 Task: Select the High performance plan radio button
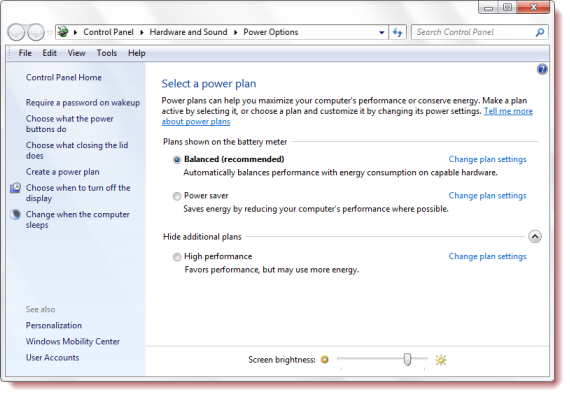click(177, 257)
